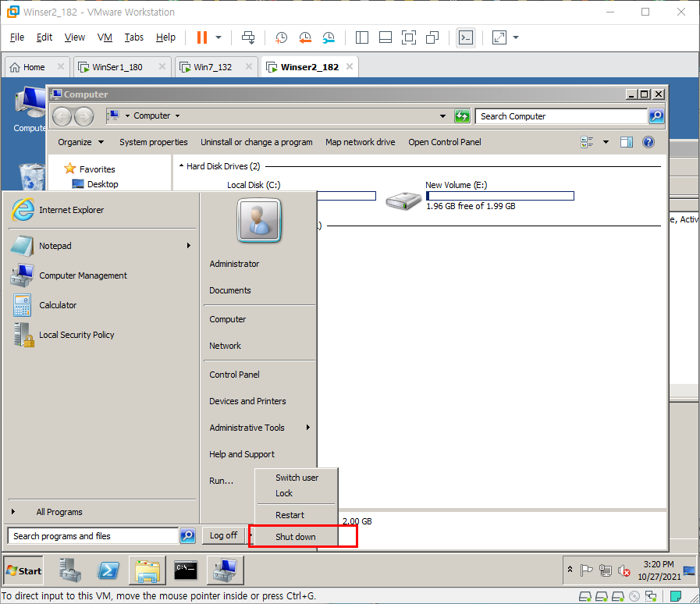The width and height of the screenshot is (700, 604).
Task: Open the VM menu
Action: click(105, 37)
